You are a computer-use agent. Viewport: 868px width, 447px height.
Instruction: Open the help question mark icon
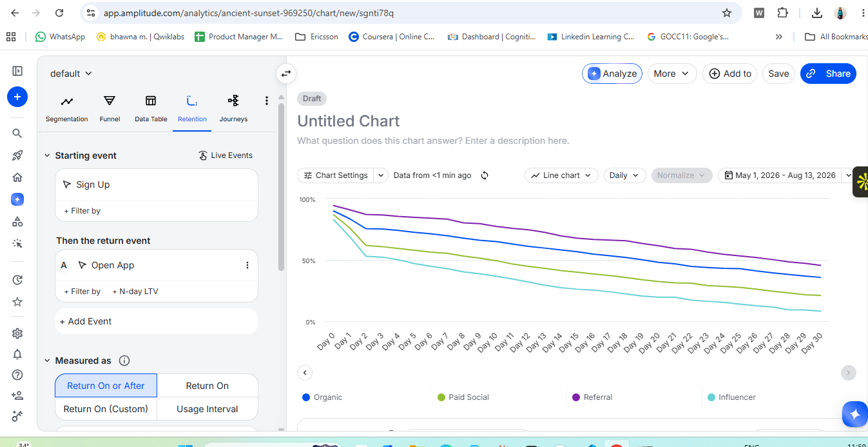pyautogui.click(x=17, y=375)
